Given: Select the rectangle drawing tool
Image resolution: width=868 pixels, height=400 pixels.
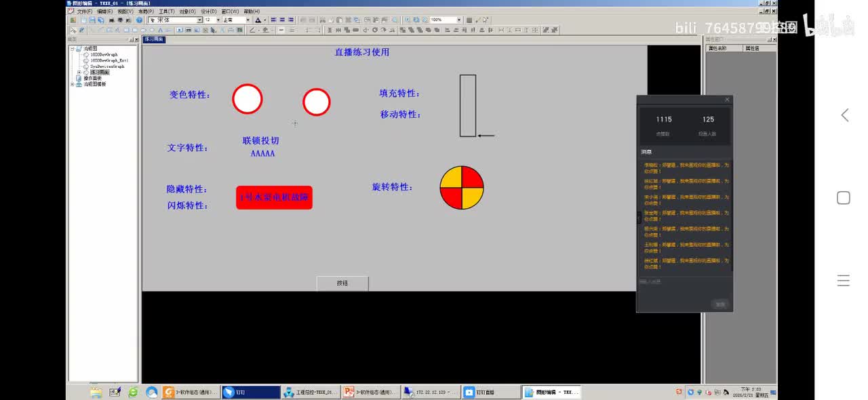Looking at the screenshot, I should pos(126,30).
